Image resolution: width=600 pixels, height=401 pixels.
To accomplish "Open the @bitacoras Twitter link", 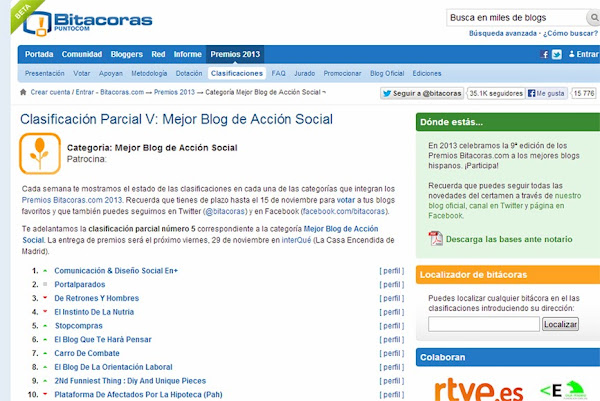I will pyautogui.click(x=226, y=211).
